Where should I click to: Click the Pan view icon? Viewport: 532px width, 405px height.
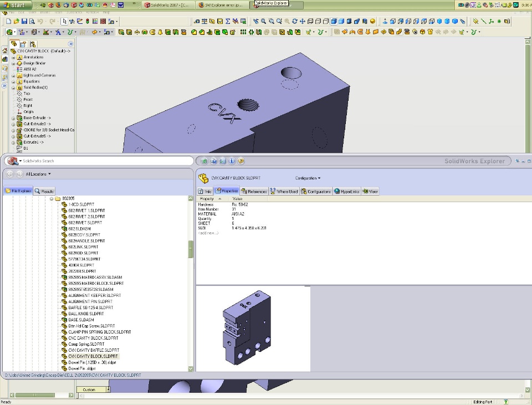(303, 22)
